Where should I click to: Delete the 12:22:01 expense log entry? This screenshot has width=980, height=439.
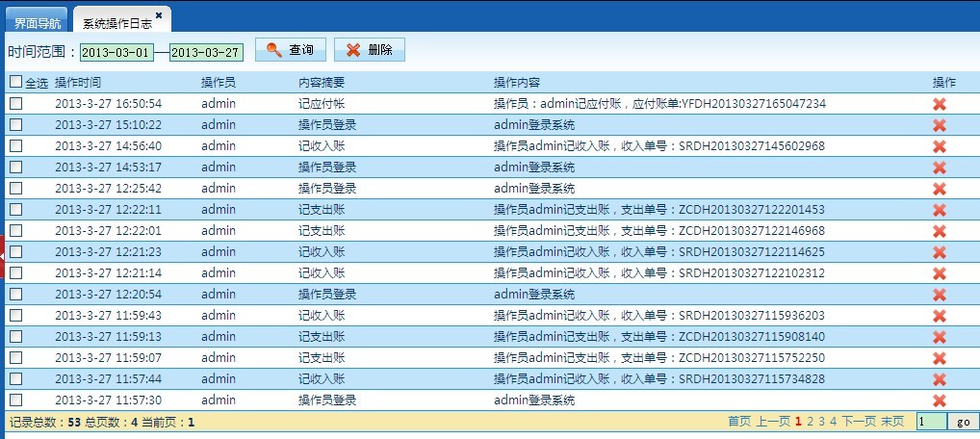click(940, 231)
